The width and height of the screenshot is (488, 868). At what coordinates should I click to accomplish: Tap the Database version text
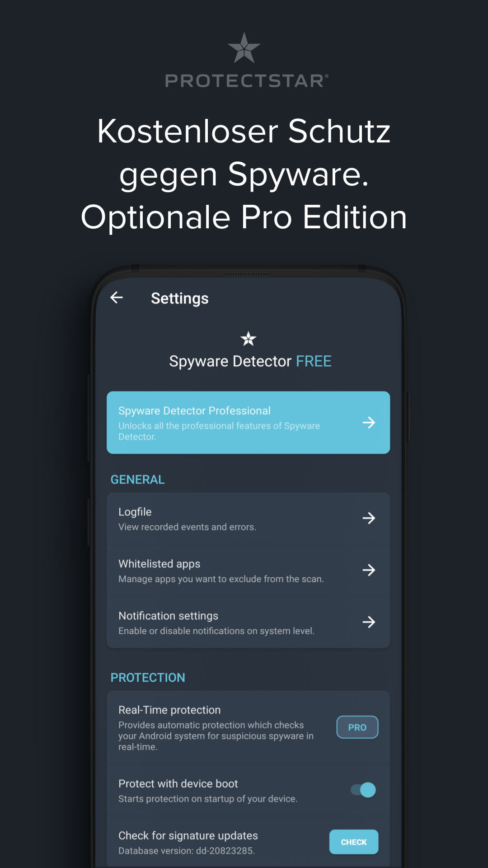(x=187, y=851)
